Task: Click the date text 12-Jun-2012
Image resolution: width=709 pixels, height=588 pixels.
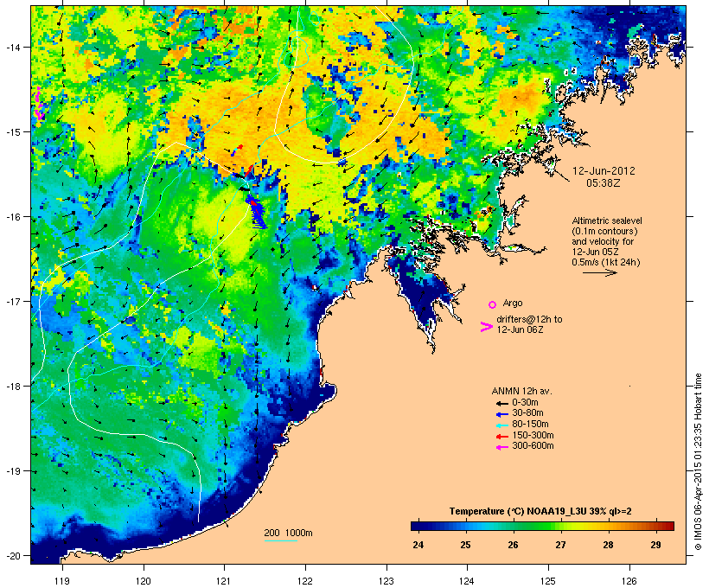Action: (x=604, y=171)
